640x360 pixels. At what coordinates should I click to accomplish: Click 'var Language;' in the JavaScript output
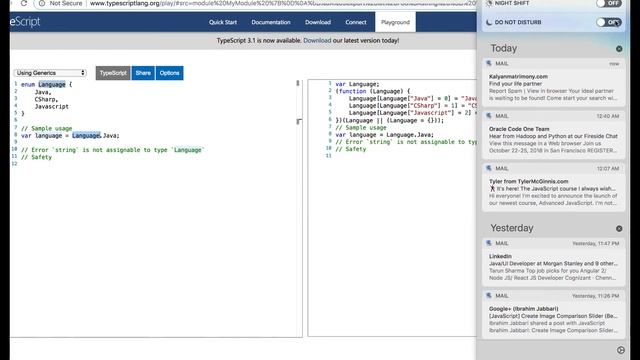(x=357, y=84)
